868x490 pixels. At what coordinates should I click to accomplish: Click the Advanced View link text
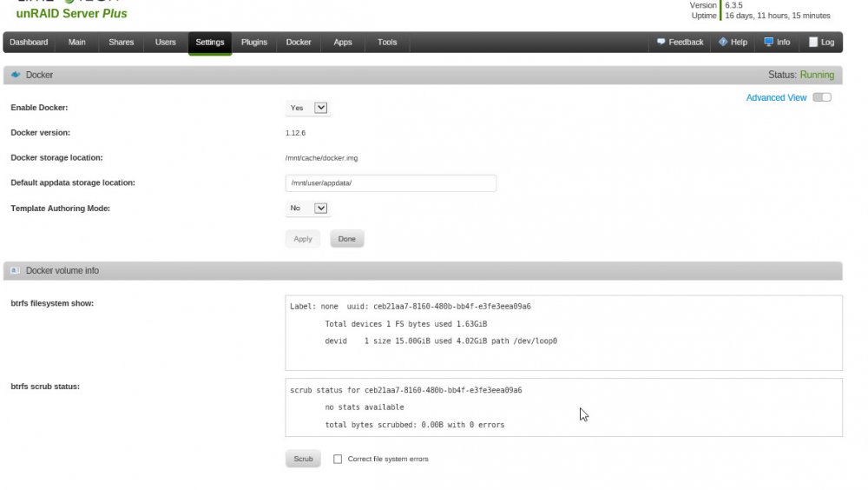click(776, 97)
